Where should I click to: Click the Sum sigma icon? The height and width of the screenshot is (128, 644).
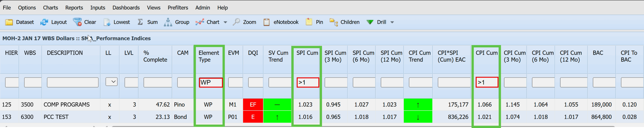[x=140, y=22]
